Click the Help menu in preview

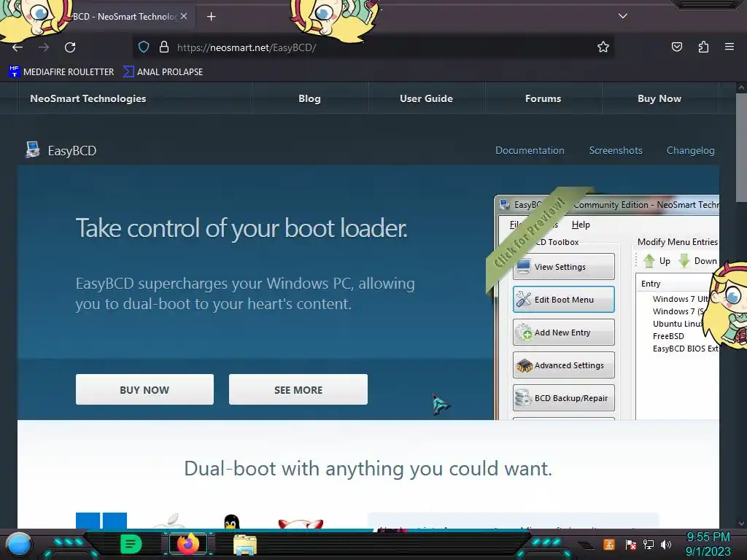[x=581, y=225]
